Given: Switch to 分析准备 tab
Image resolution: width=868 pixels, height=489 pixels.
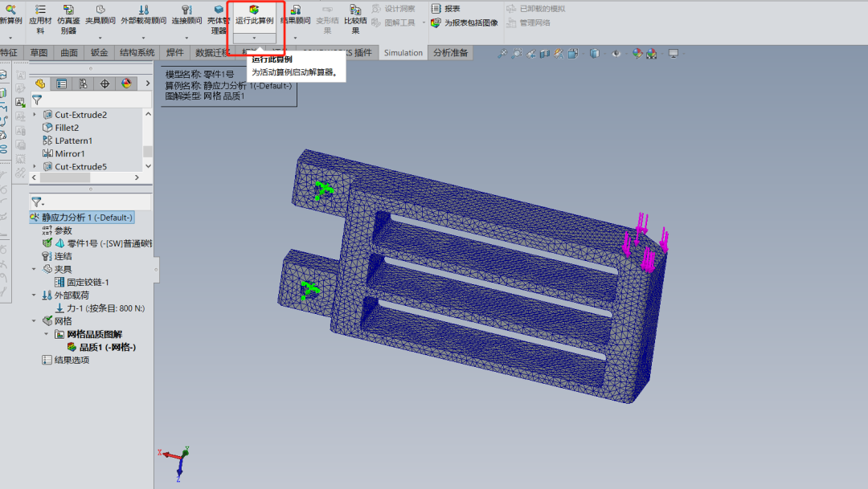Looking at the screenshot, I should 451,52.
